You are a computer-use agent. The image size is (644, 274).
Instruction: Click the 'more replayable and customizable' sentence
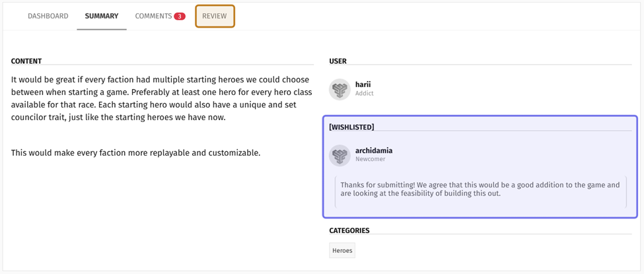point(135,153)
